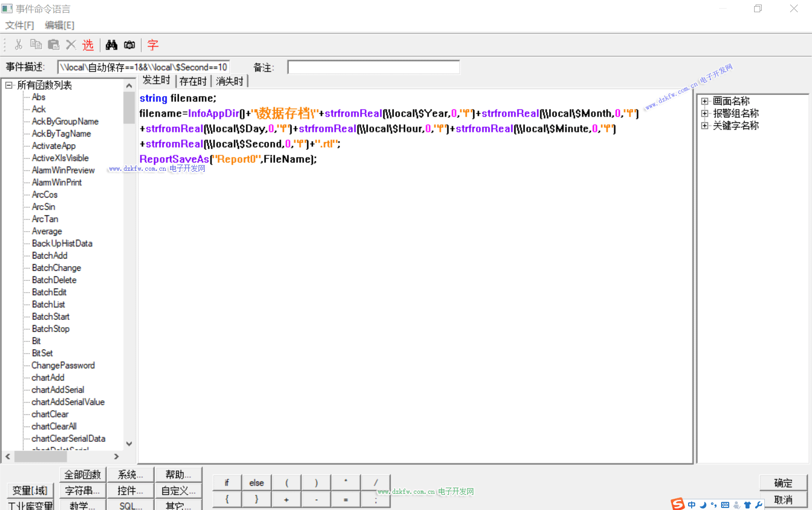This screenshot has width=812, height=510.
Task: Click the red 字 font icon
Action: coord(153,45)
